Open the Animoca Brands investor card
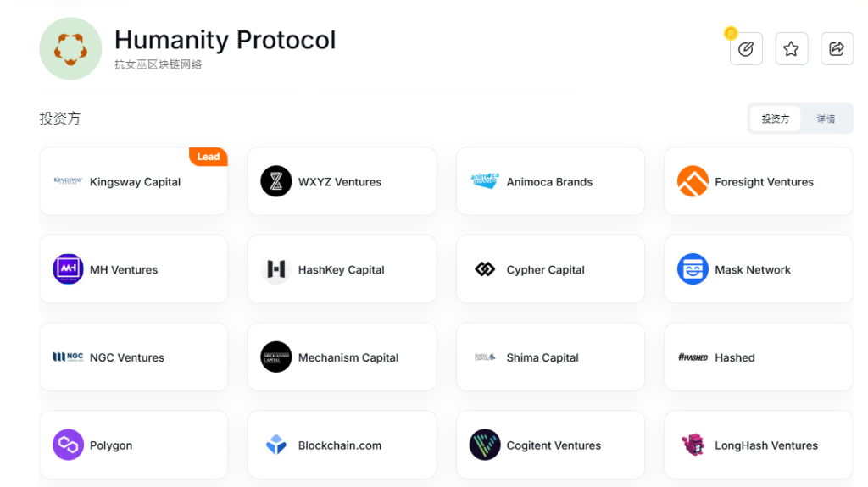 click(x=550, y=182)
